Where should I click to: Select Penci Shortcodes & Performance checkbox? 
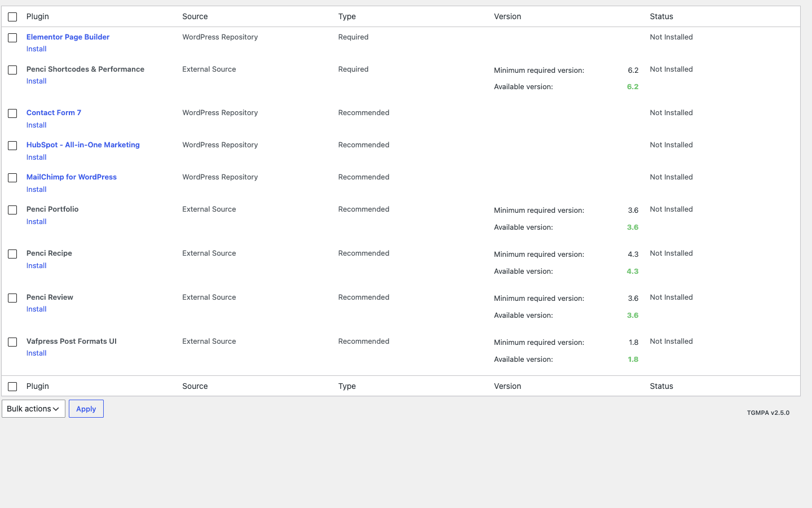pyautogui.click(x=12, y=70)
